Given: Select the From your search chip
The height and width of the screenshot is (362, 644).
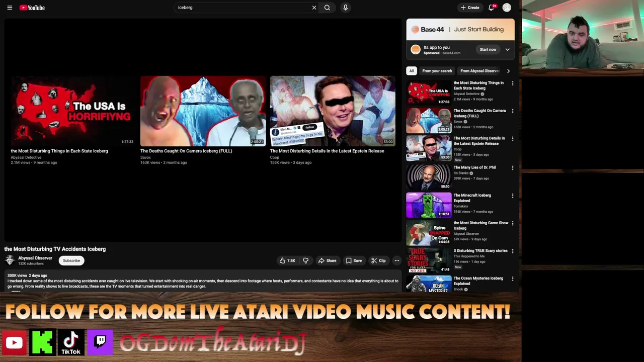Looking at the screenshot, I should pos(437,71).
